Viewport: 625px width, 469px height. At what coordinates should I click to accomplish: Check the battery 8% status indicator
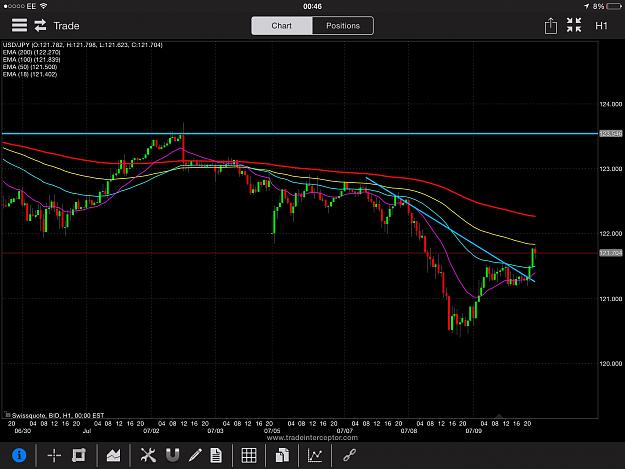click(x=607, y=6)
